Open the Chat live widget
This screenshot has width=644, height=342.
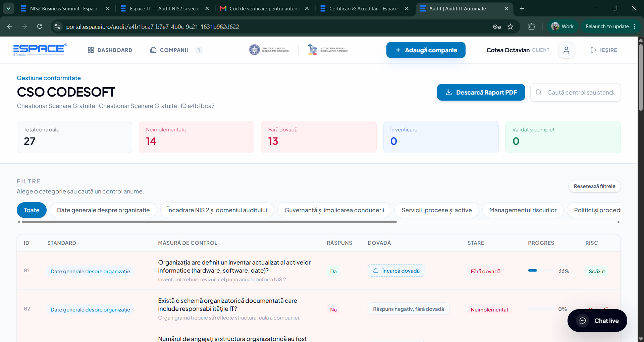coord(597,321)
